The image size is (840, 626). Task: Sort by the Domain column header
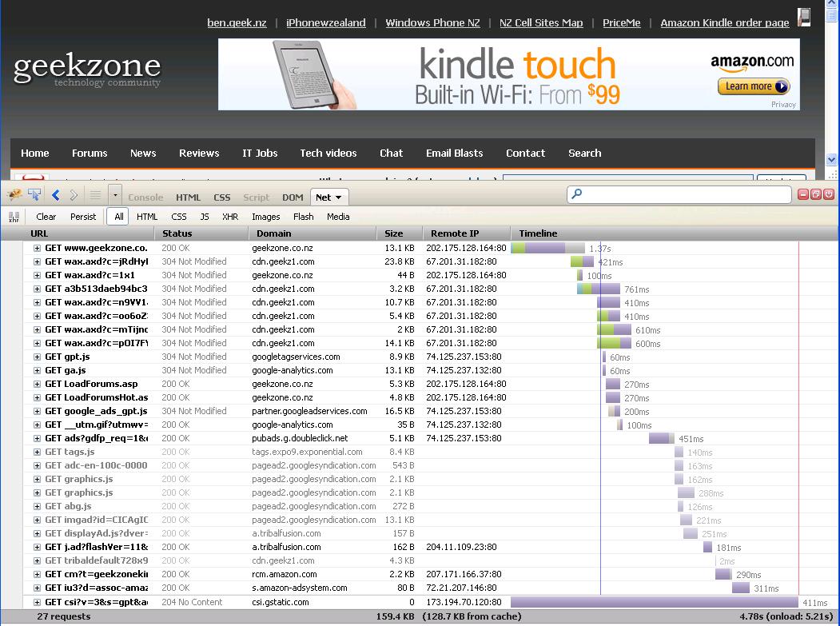pyautogui.click(x=313, y=233)
